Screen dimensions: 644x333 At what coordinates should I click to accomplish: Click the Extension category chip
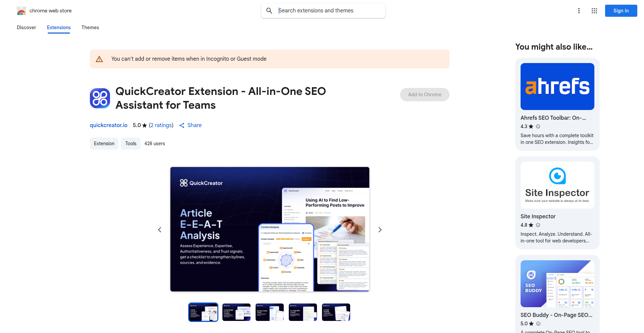104,144
